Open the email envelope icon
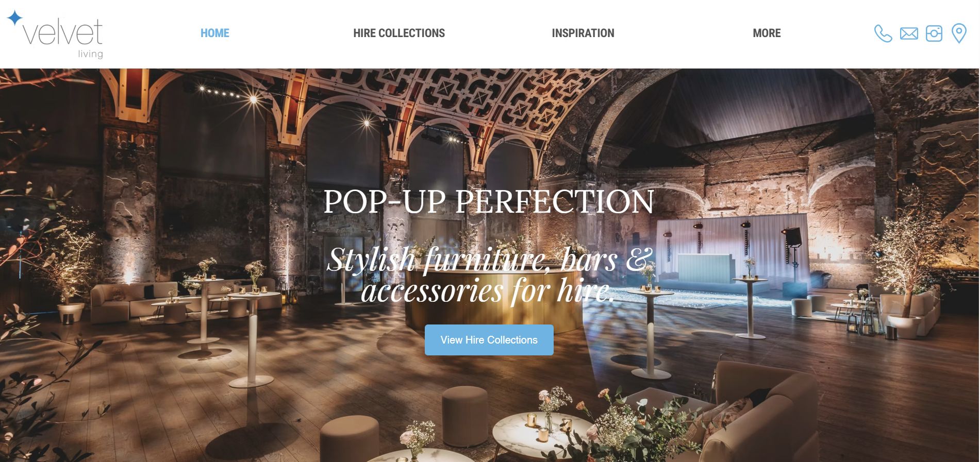The image size is (980, 462). 909,33
